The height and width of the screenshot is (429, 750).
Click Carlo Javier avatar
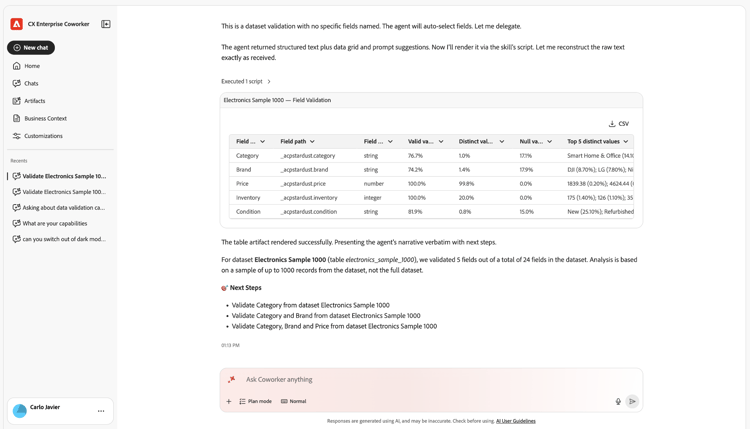pos(20,411)
